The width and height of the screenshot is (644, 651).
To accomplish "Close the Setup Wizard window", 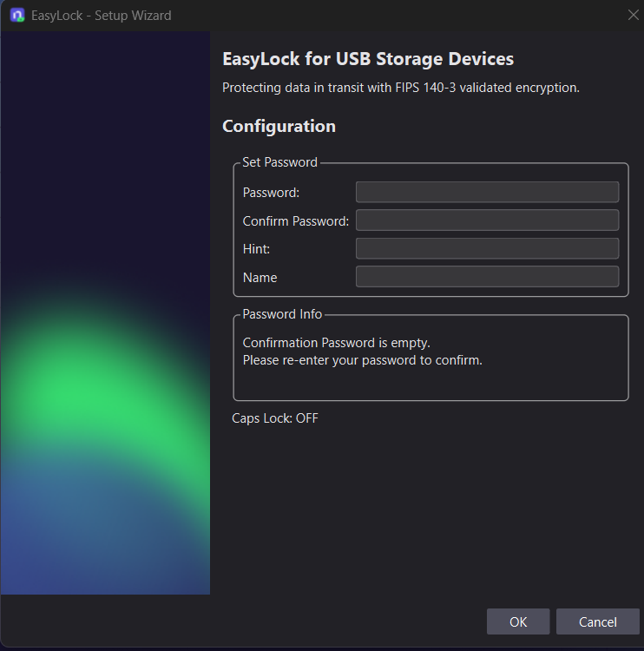I will [633, 15].
